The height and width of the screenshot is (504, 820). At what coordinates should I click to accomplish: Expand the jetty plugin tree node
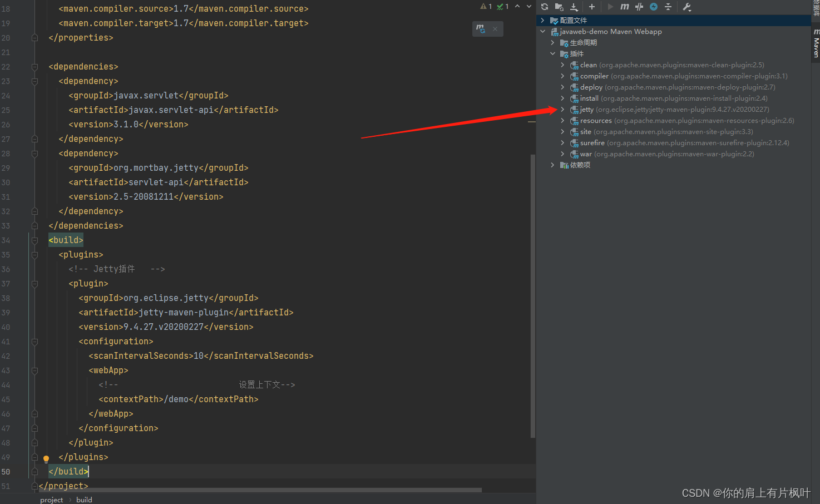(x=562, y=109)
